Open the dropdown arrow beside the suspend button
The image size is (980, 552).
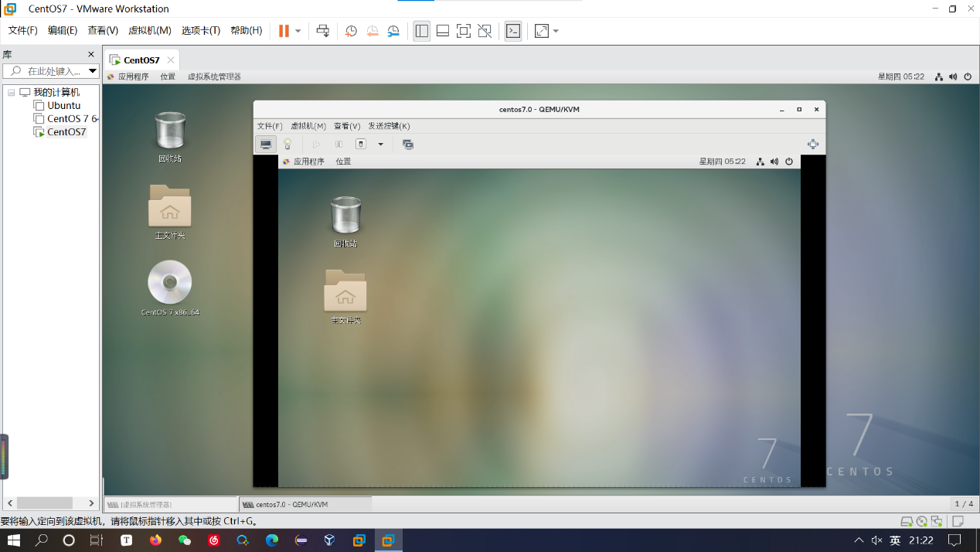tap(298, 31)
